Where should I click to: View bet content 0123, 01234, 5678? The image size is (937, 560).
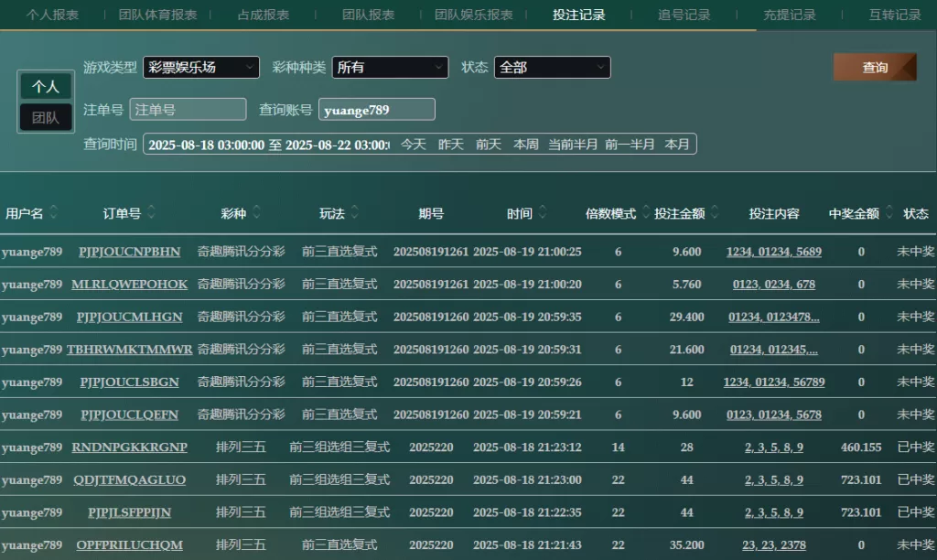774,415
